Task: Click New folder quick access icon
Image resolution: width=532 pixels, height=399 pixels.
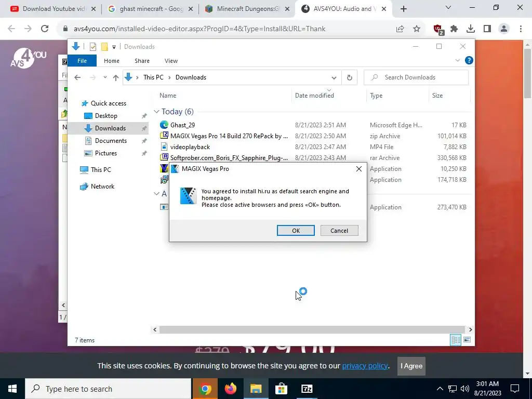Action: (105, 47)
